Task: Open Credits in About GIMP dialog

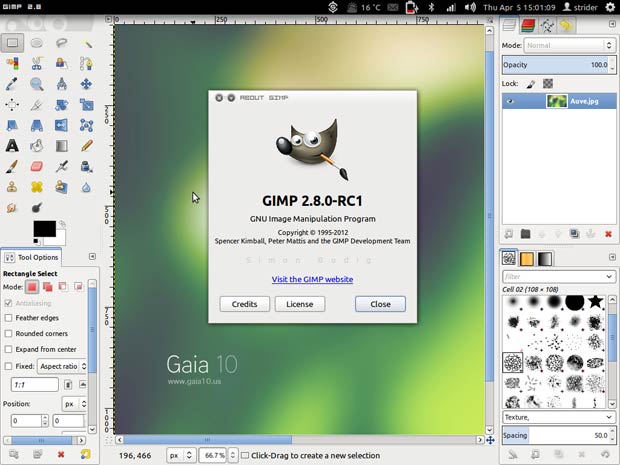Action: pyautogui.click(x=244, y=304)
